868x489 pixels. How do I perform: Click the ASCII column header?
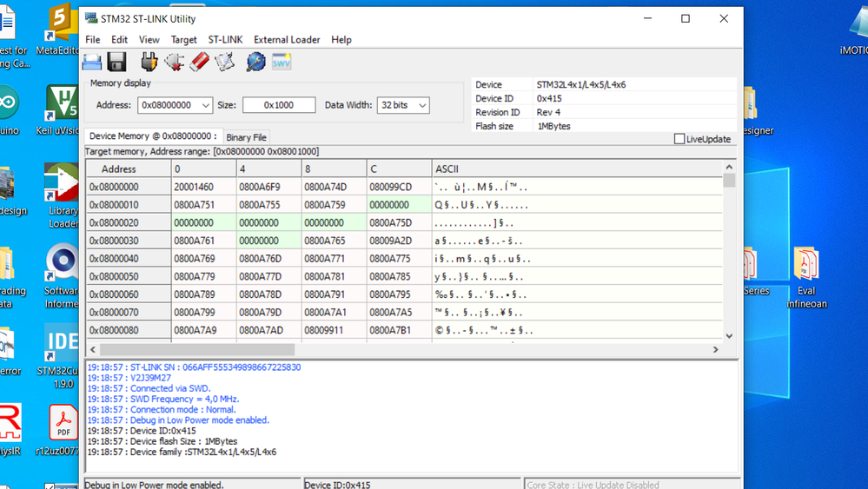pos(577,169)
